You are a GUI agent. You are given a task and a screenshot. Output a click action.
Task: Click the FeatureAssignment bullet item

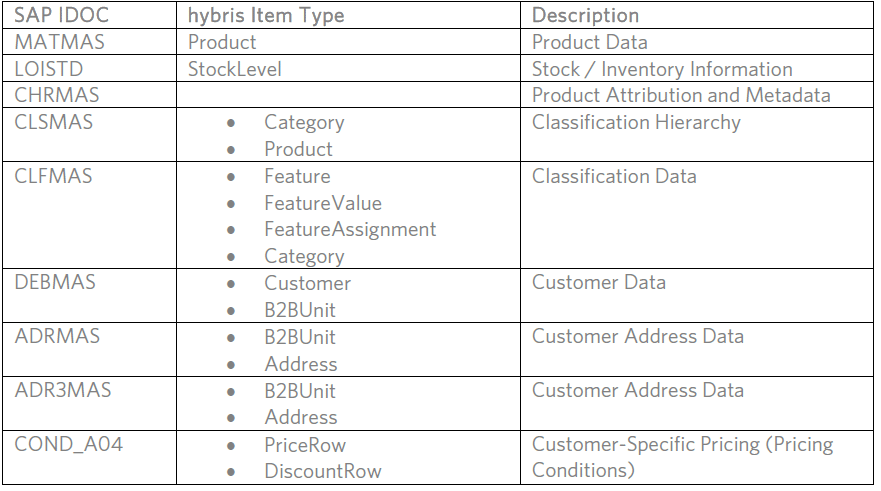pos(350,229)
